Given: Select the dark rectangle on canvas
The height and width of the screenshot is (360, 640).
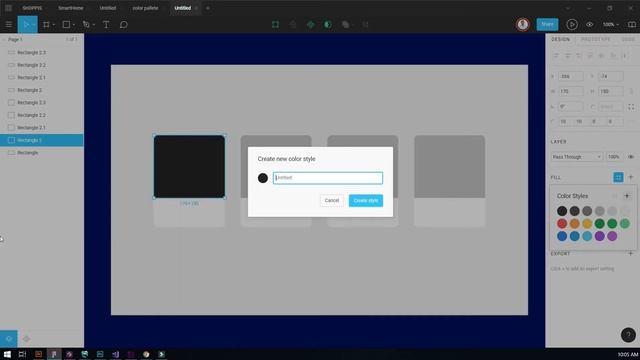Looking at the screenshot, I should tap(189, 167).
